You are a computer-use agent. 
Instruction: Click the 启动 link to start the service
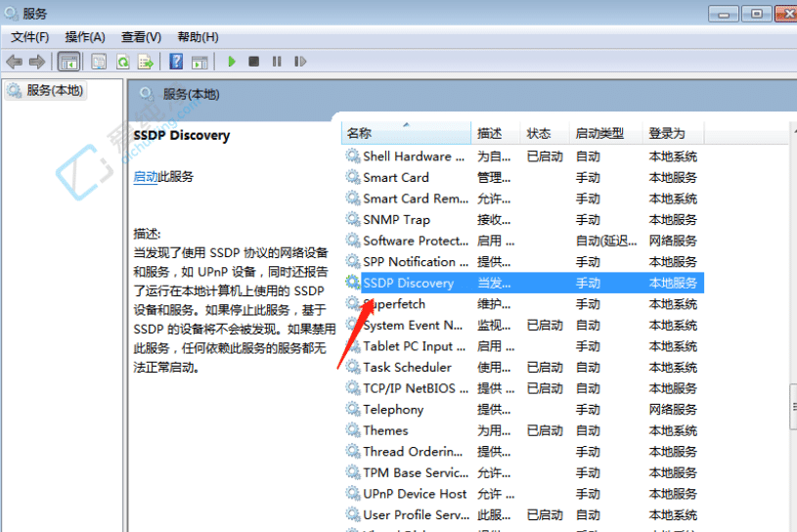click(146, 177)
